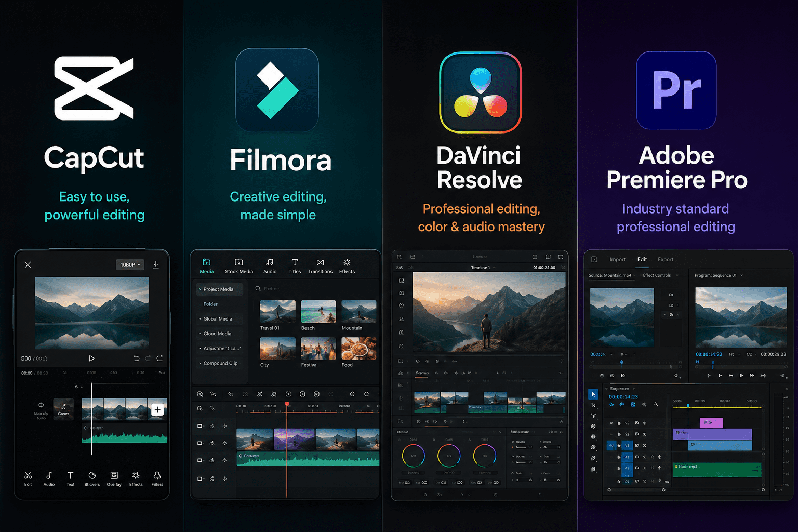Open Filters in CapCut's bottom toolbar
The width and height of the screenshot is (798, 532).
157,478
